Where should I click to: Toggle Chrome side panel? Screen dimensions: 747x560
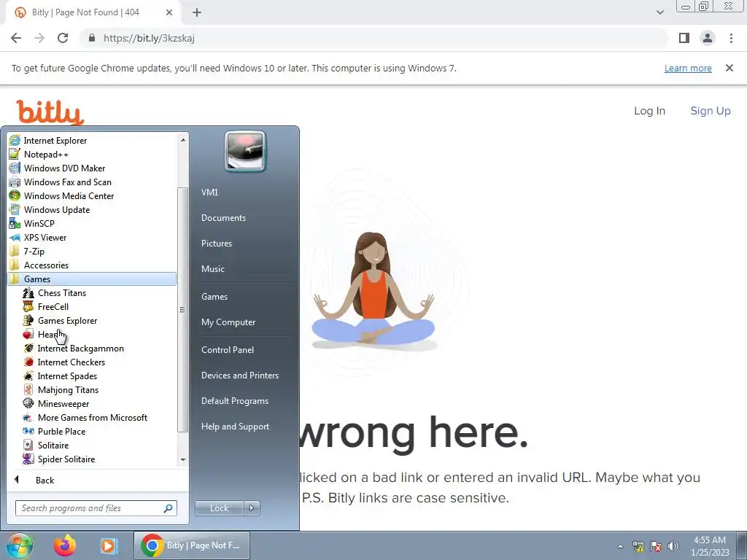click(x=684, y=38)
